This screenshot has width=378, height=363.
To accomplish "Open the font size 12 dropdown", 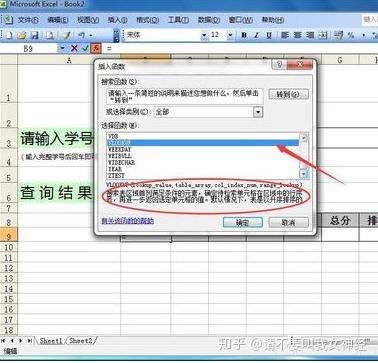I will click(230, 35).
